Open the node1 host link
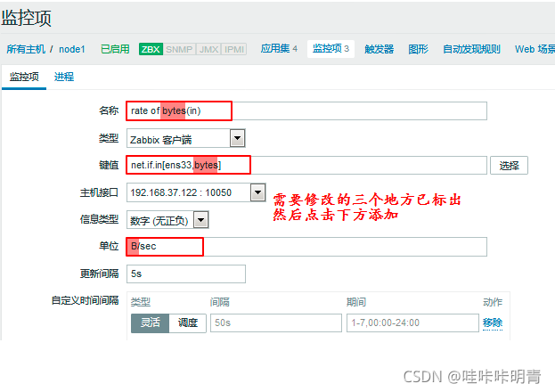 [x=72, y=49]
